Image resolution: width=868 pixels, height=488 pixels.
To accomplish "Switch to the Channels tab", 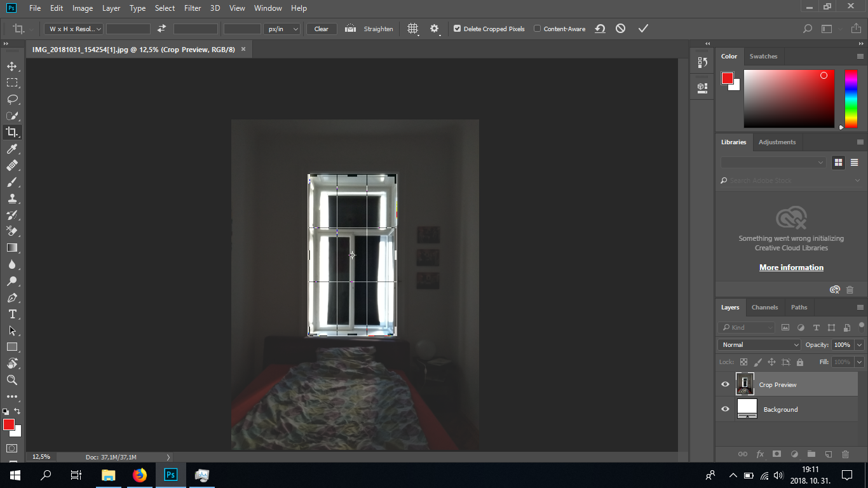I will pos(764,307).
